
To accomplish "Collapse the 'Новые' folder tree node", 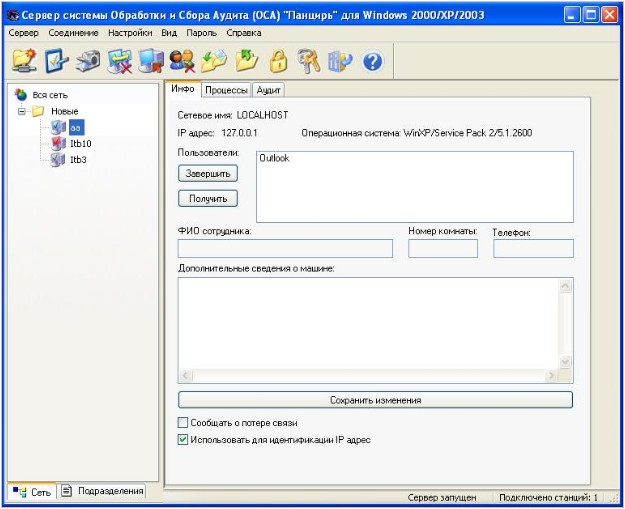I will (x=23, y=111).
